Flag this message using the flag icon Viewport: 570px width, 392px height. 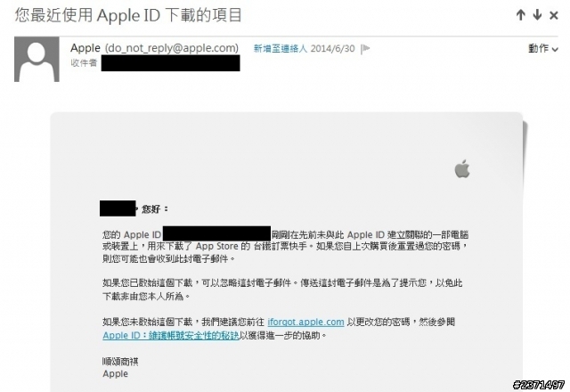[365, 49]
